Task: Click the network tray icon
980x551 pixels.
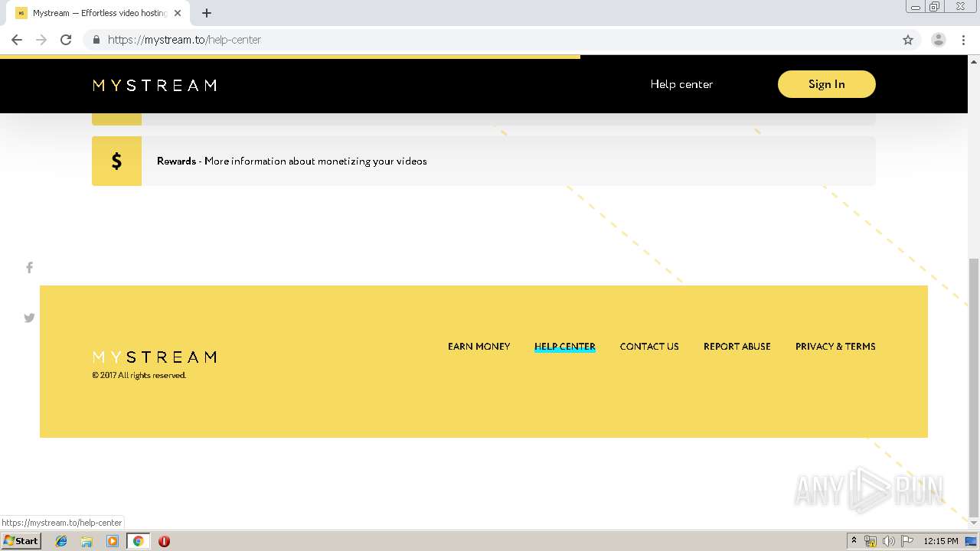Action: (x=871, y=541)
